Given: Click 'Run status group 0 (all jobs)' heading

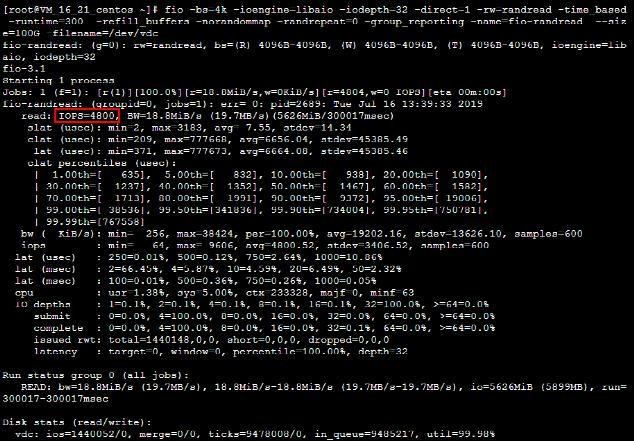Looking at the screenshot, I should (x=96, y=375).
